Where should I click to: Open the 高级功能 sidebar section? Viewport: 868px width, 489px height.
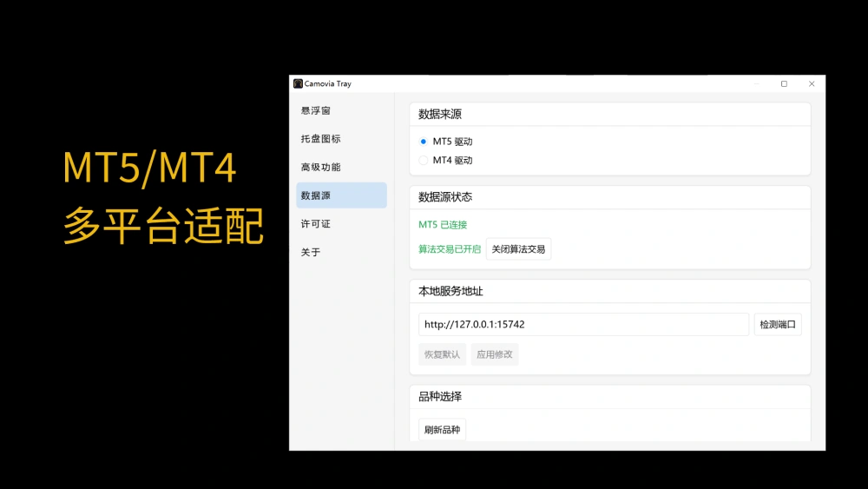click(341, 168)
